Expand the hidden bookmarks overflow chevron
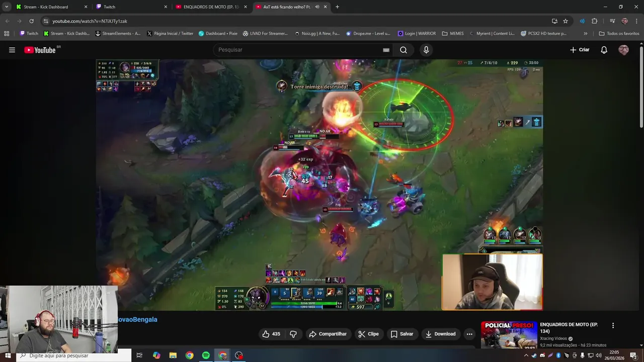 pos(585,34)
